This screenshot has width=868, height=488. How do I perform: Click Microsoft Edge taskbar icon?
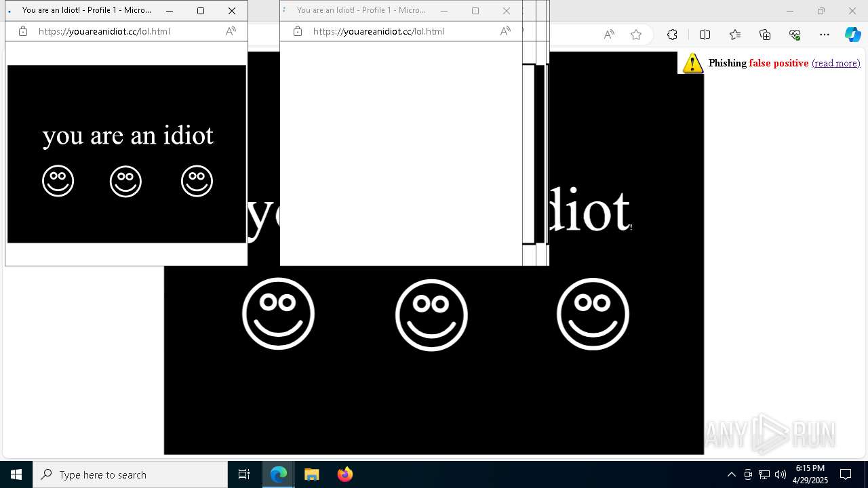point(279,474)
